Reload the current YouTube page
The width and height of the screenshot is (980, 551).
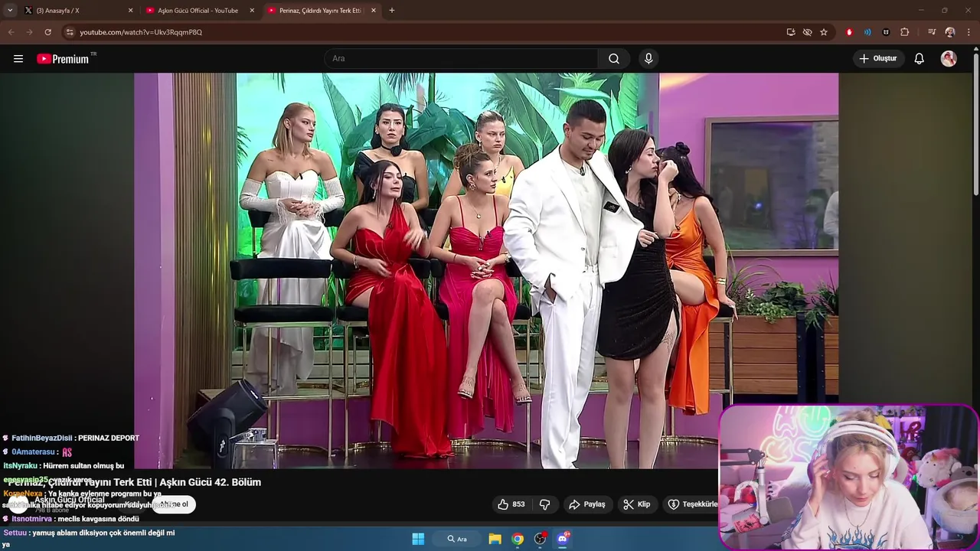(x=47, y=32)
